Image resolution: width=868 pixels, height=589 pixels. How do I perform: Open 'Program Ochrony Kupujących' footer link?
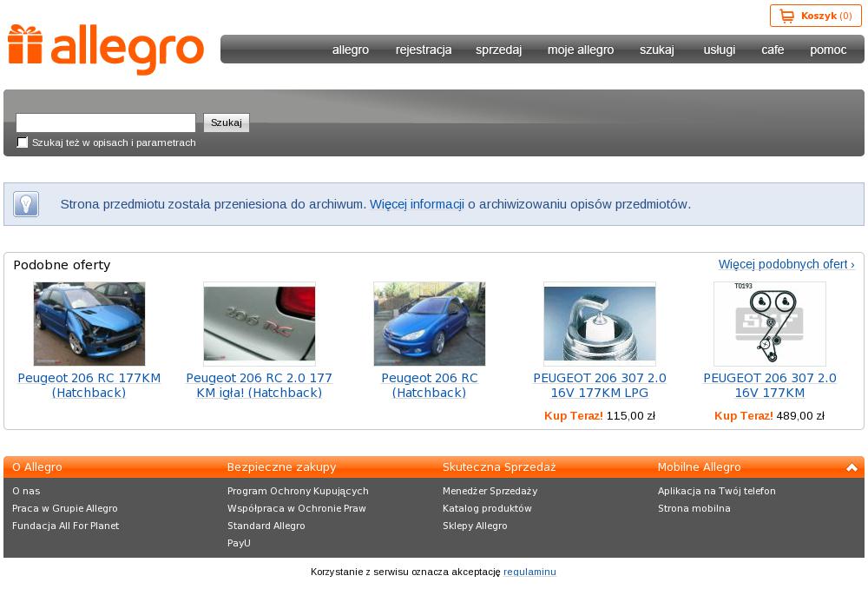[x=298, y=491]
